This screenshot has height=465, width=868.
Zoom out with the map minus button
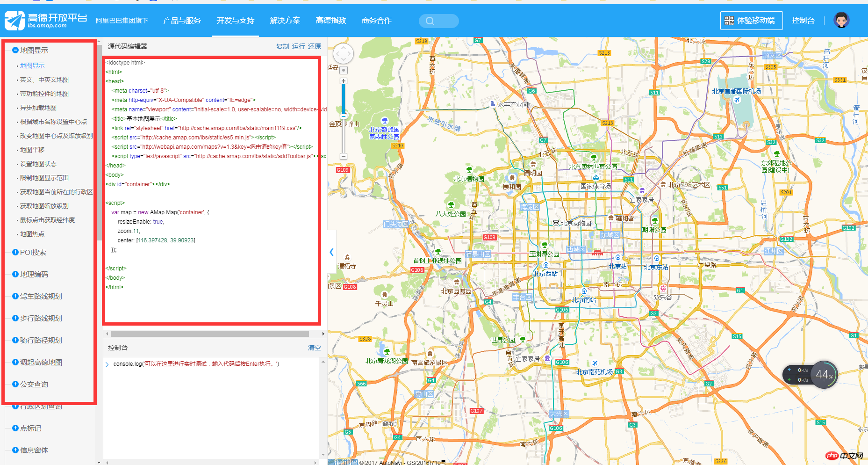344,156
